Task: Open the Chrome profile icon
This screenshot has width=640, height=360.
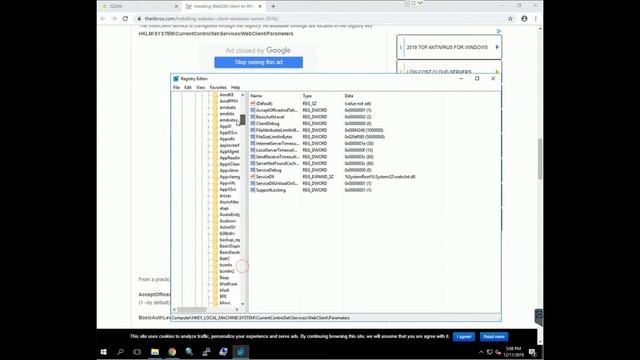Action: (524, 19)
